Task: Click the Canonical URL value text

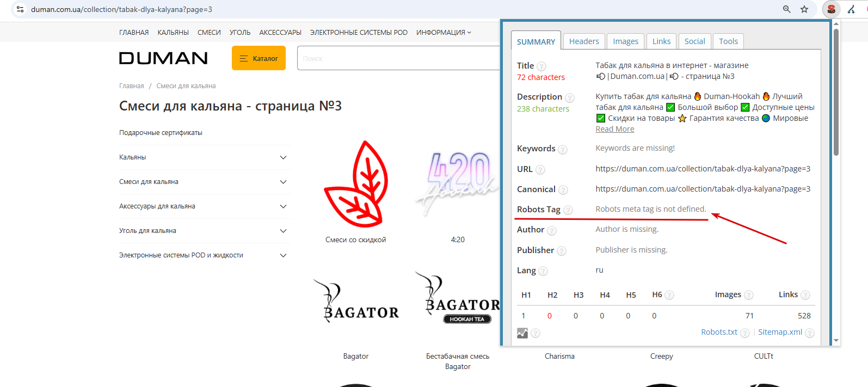Action: tap(703, 189)
